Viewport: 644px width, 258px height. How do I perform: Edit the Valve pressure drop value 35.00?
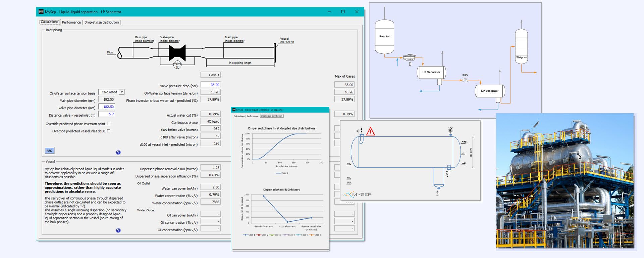[210, 85]
